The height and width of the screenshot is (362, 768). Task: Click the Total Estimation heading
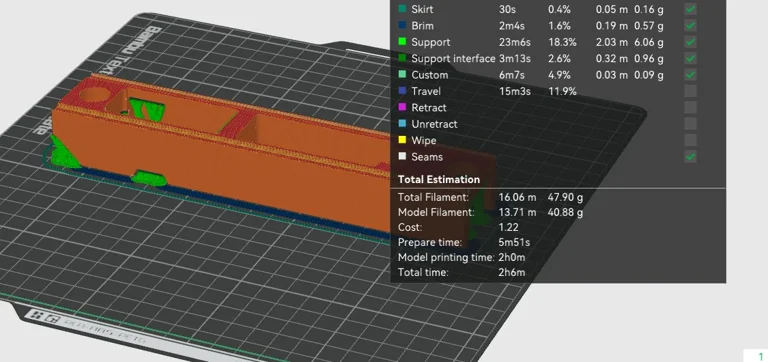click(x=439, y=179)
